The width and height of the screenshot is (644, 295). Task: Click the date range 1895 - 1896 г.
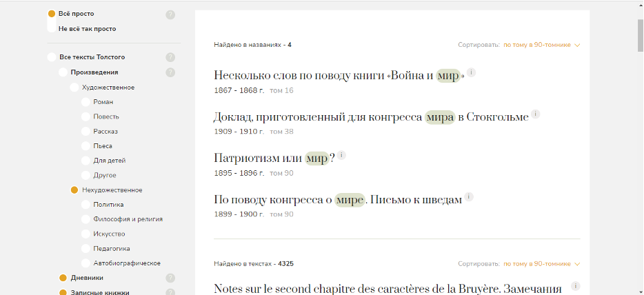click(239, 173)
